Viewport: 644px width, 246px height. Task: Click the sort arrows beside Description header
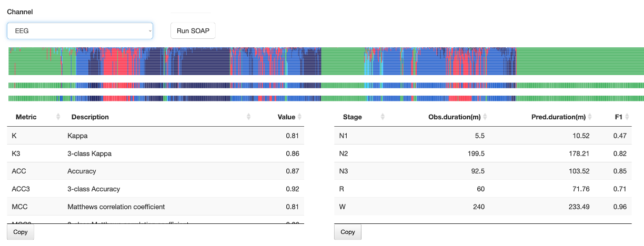click(249, 117)
